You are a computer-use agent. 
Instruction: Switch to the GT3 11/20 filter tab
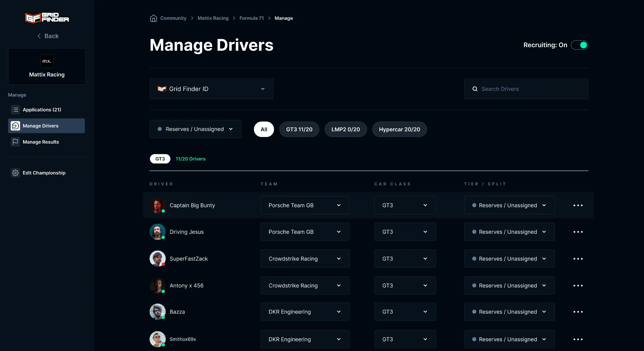pyautogui.click(x=299, y=129)
